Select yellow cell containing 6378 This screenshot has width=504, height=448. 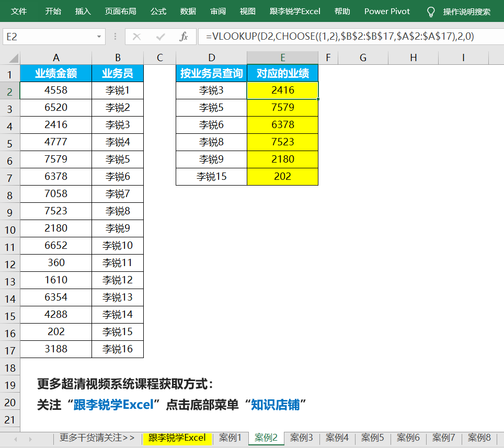282,124
